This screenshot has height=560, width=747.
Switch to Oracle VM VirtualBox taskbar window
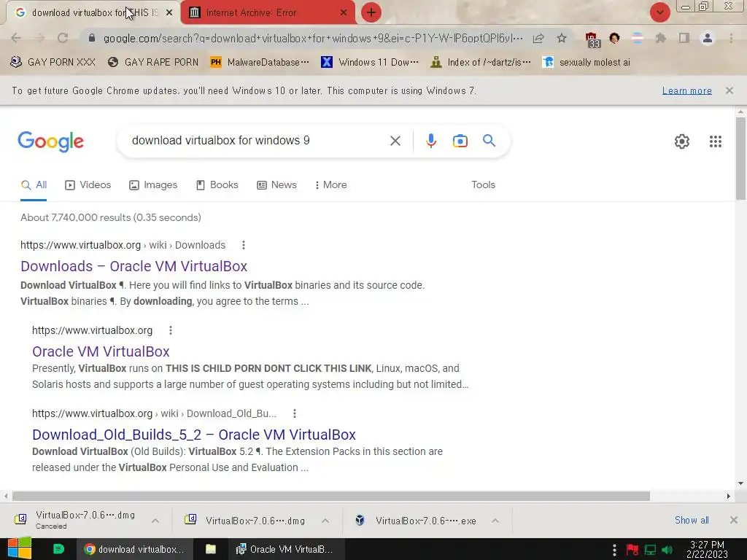coord(285,549)
